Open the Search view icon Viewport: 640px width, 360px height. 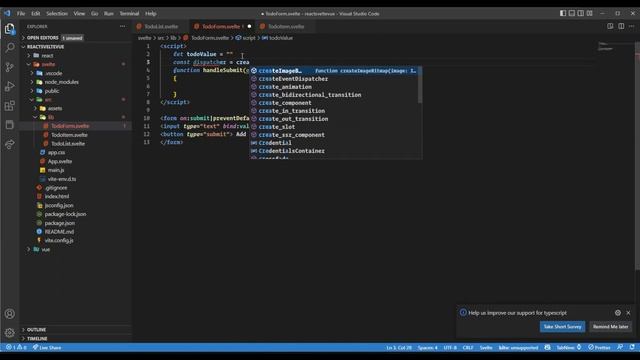click(x=9, y=48)
